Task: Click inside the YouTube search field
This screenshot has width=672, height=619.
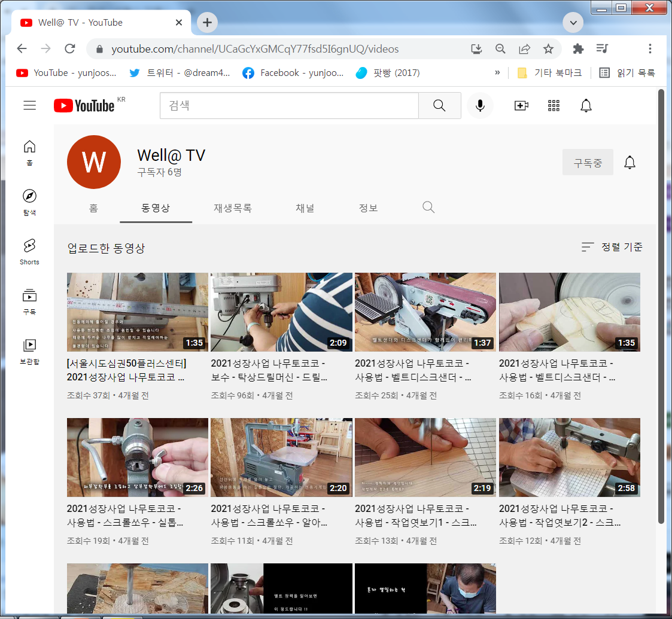Action: point(289,105)
